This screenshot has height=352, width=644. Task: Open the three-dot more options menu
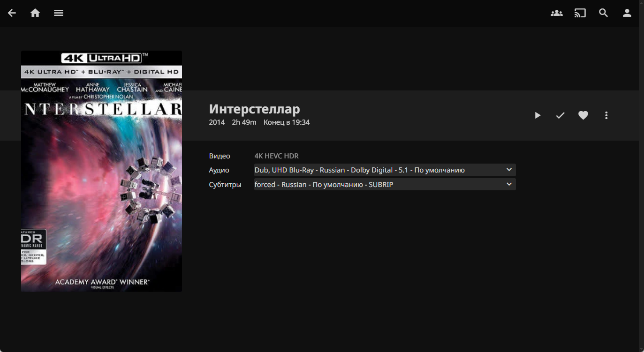click(x=606, y=115)
